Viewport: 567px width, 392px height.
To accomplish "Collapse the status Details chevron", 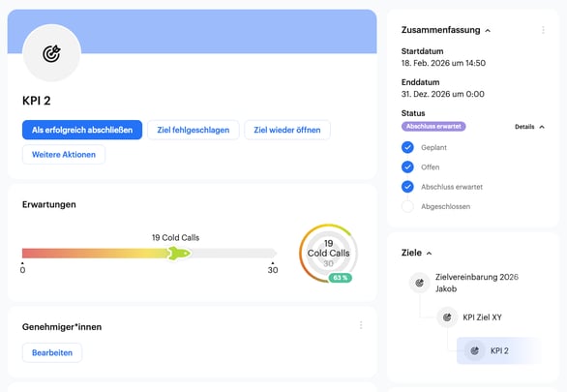I will 542,127.
